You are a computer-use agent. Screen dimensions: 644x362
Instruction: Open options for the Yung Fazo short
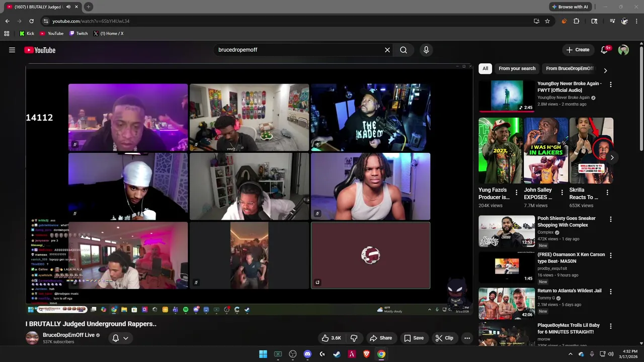point(516,193)
